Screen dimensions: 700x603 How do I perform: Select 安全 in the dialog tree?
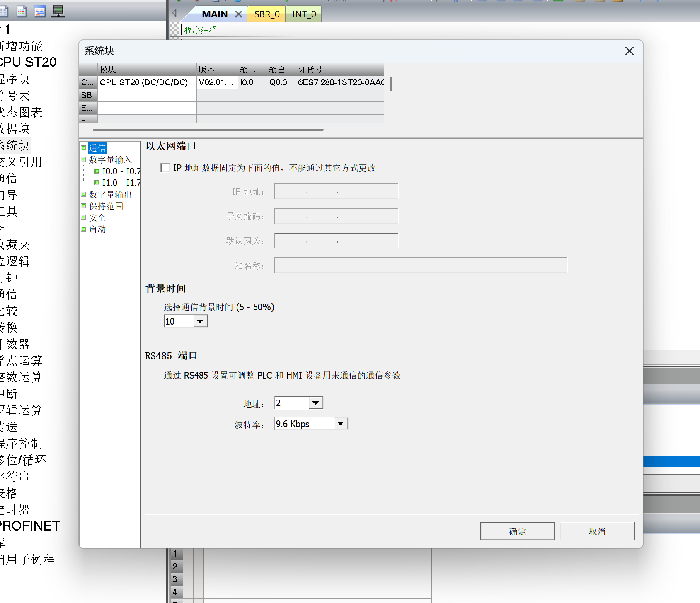click(x=97, y=217)
